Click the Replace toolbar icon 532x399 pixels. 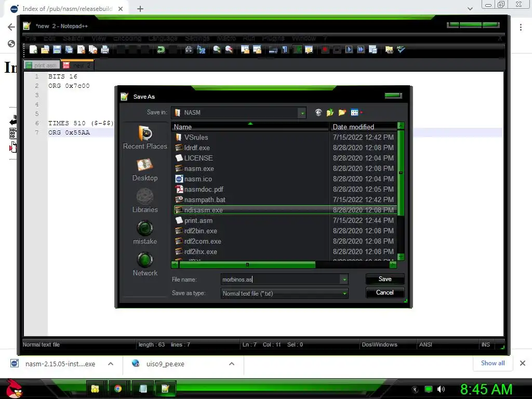[x=201, y=49]
